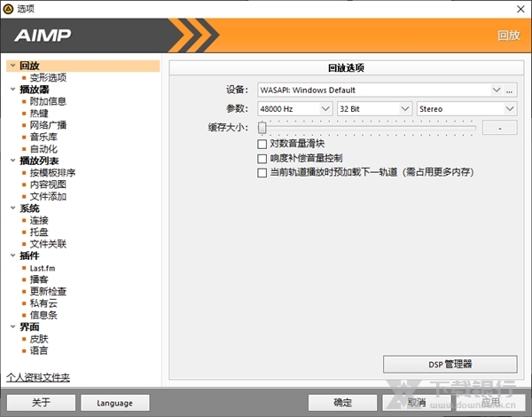
Task: Collapse the 界面 tree section
Action: point(13,327)
